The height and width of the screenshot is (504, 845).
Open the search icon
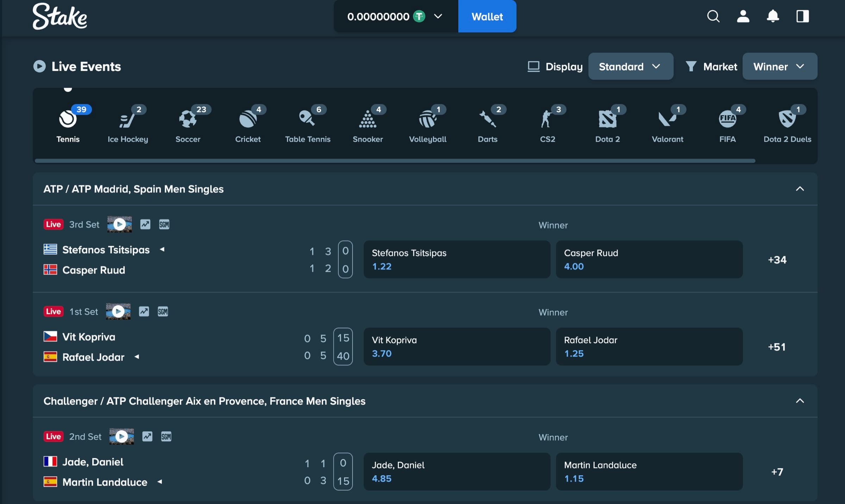pyautogui.click(x=713, y=16)
